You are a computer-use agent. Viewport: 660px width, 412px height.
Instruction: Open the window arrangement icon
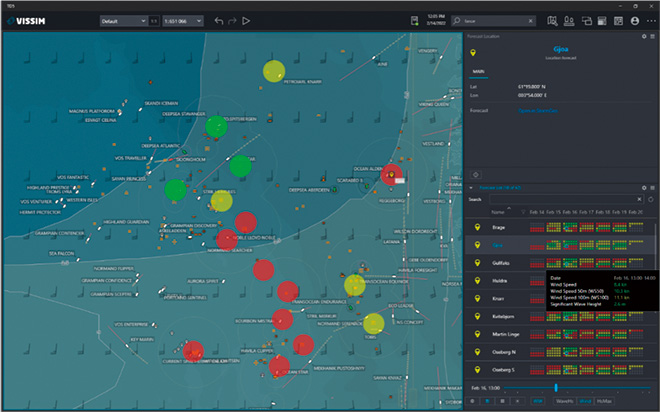(586, 21)
